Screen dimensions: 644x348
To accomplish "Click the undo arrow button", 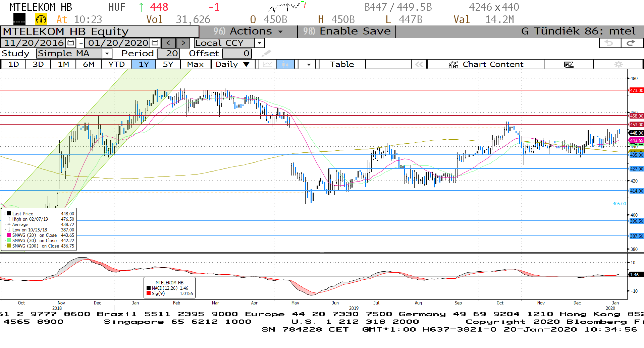I will point(610,43).
